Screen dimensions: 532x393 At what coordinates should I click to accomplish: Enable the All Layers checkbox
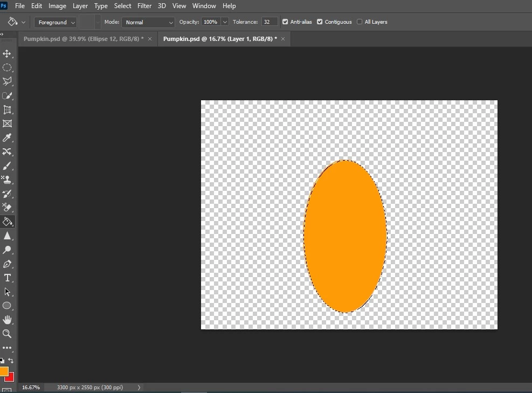[360, 22]
